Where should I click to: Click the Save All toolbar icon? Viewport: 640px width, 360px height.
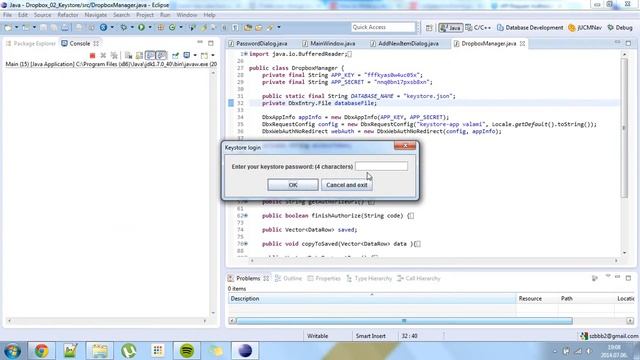(53, 27)
